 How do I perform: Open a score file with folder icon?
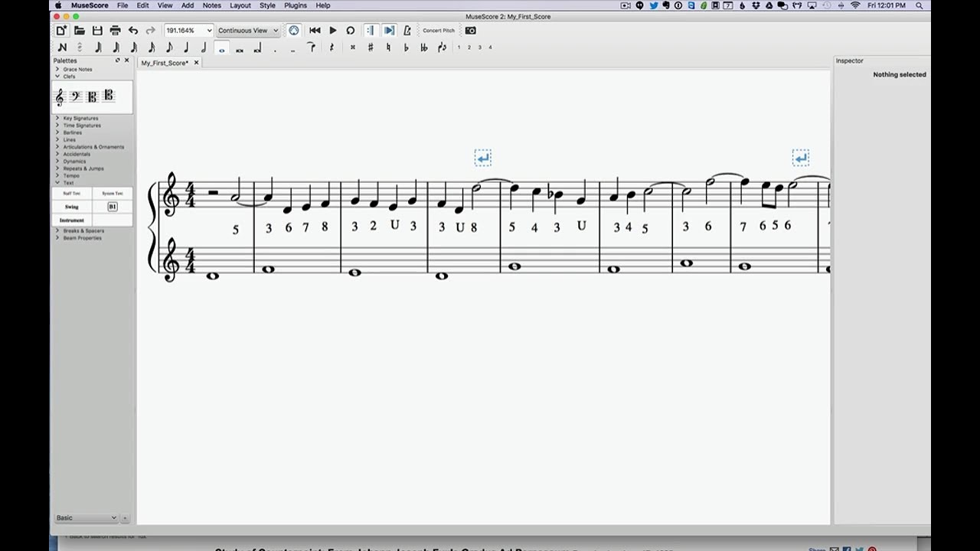[80, 31]
